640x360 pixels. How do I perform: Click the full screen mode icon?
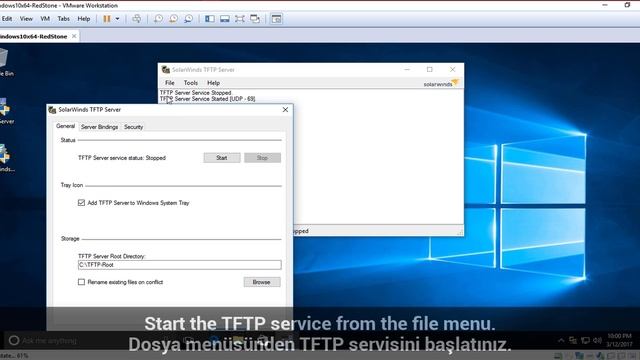[240, 19]
